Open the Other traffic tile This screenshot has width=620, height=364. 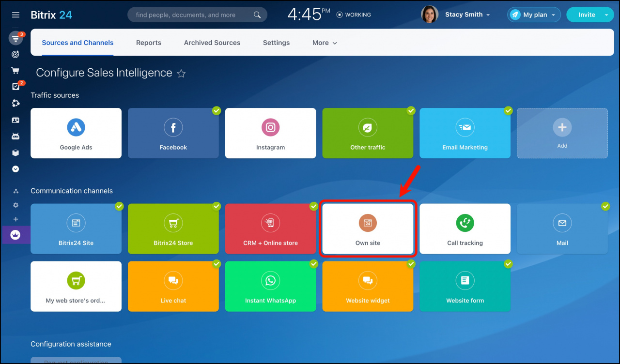click(x=368, y=133)
